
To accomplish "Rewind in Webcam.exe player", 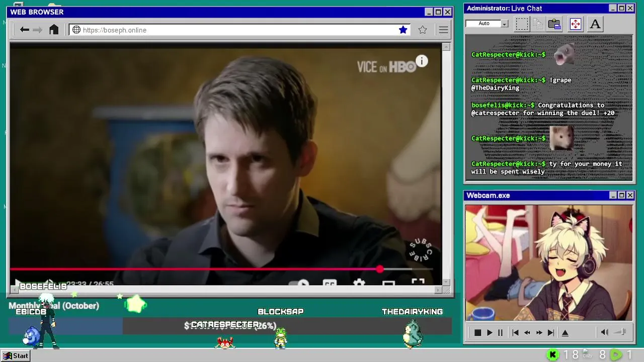I will point(527,332).
